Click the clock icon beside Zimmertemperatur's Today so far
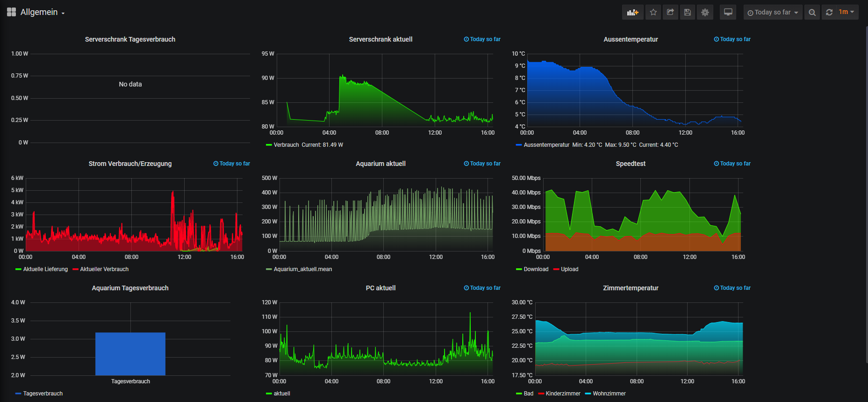Viewport: 868px width, 402px height. (717, 288)
